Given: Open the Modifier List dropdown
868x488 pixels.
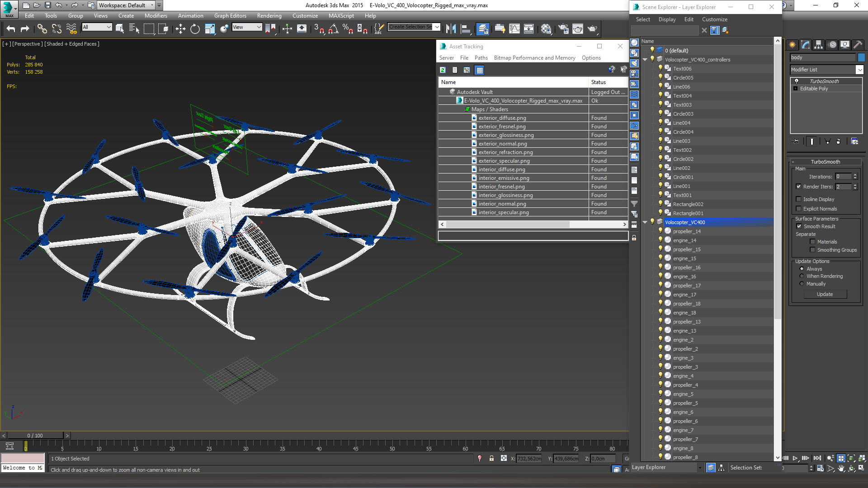Looking at the screenshot, I should (859, 70).
